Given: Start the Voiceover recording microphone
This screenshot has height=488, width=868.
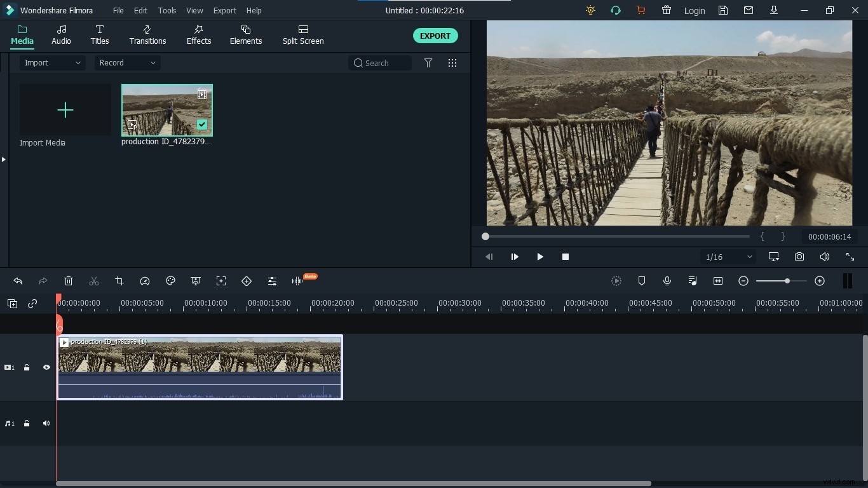Looking at the screenshot, I should point(667,281).
